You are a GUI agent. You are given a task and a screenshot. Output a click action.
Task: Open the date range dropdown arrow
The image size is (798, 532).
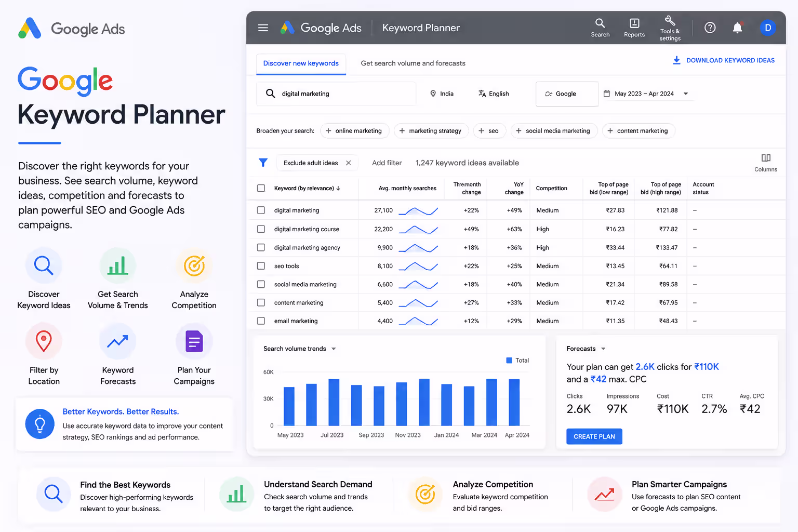pos(686,94)
